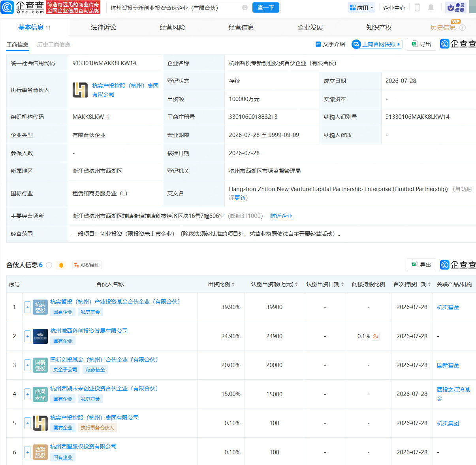The image size is (476, 465).
Task: Click the mobile phone icon
Action: pos(417,7)
